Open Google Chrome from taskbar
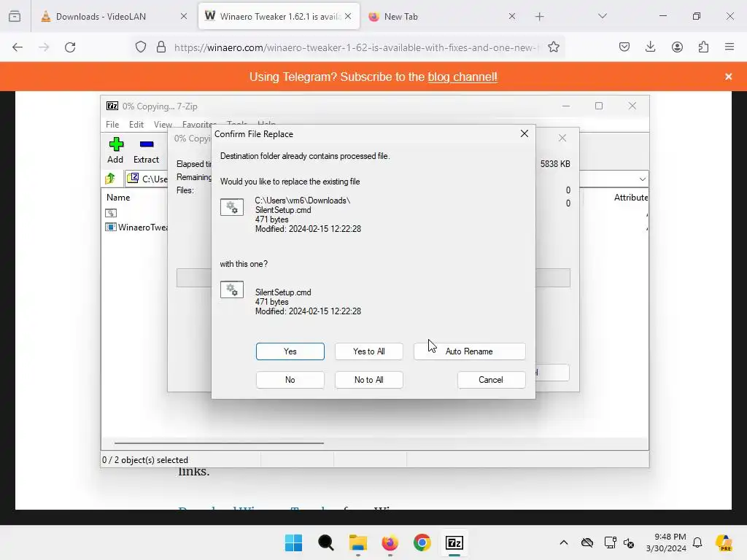Viewport: 747px width, 560px height. pos(422,542)
